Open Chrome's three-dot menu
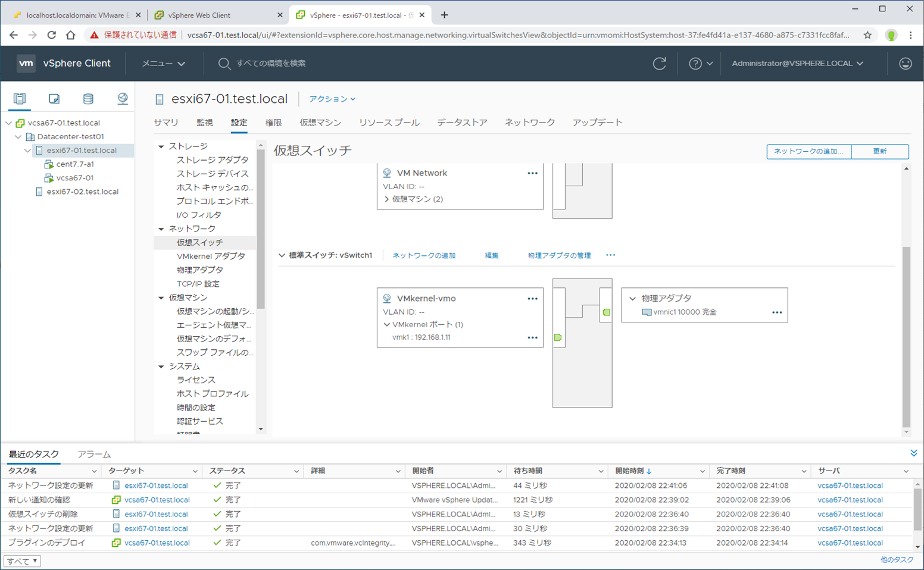The image size is (924, 570). (x=910, y=35)
